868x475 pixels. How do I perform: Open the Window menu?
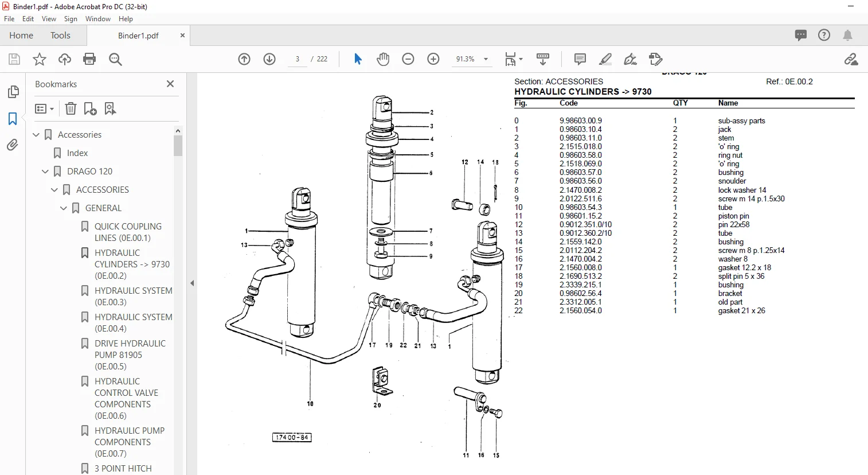click(98, 19)
